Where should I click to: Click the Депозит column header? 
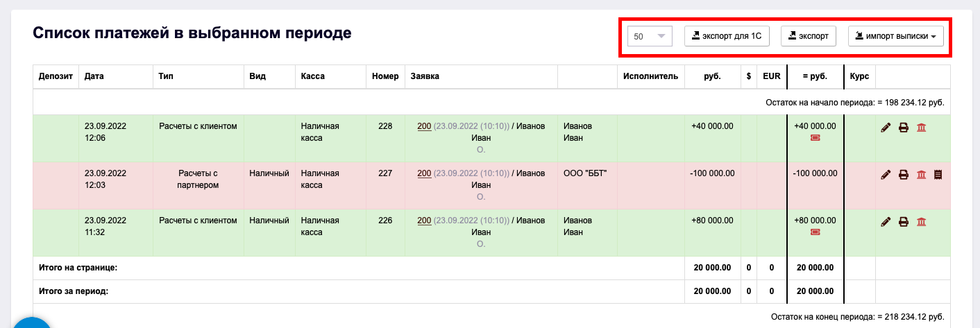pyautogui.click(x=56, y=77)
